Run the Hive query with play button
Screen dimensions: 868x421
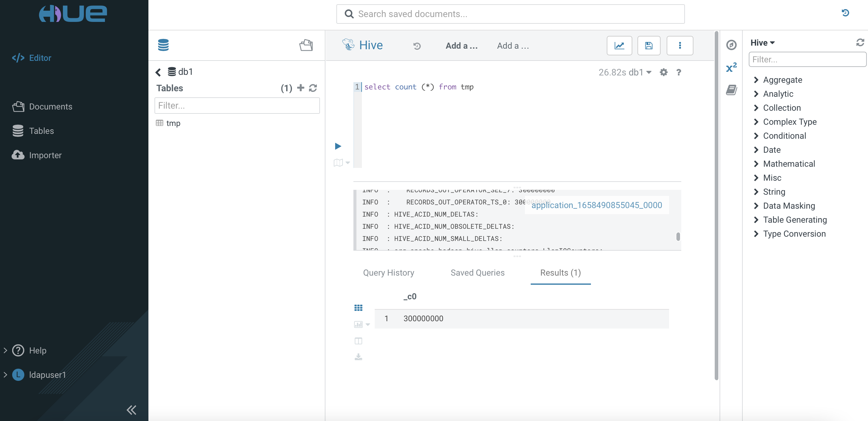(x=338, y=146)
